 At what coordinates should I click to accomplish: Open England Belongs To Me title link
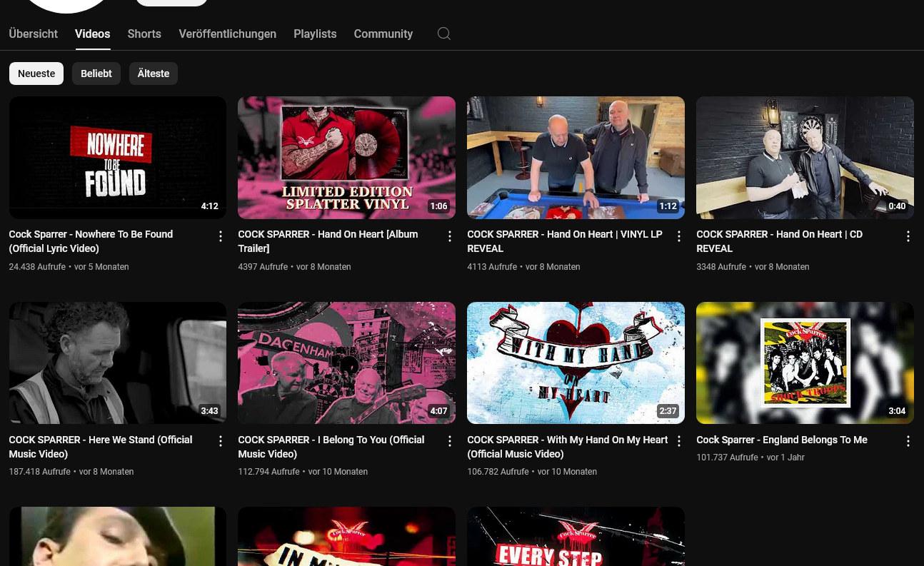coord(782,440)
